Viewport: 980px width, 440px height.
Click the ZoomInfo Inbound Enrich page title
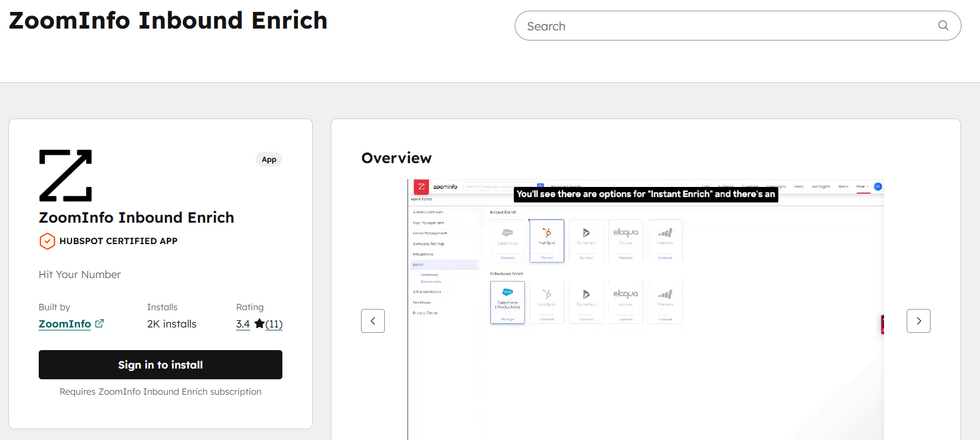pos(168,20)
